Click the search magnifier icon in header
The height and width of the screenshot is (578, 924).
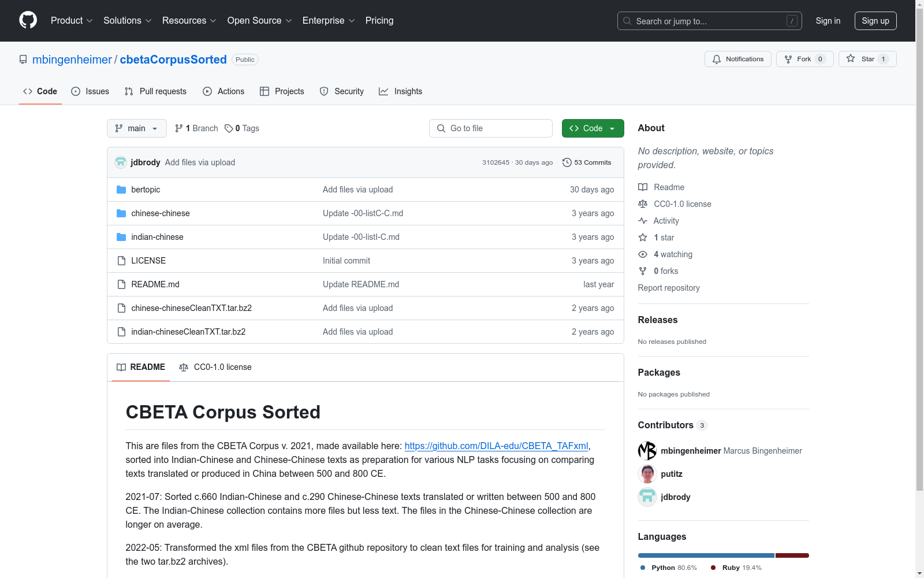pyautogui.click(x=627, y=21)
